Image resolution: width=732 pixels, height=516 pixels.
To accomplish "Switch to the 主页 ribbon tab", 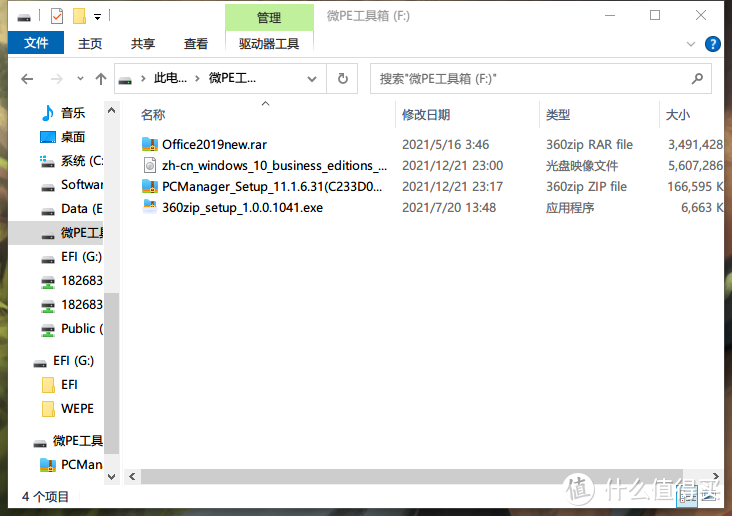I will click(x=90, y=43).
